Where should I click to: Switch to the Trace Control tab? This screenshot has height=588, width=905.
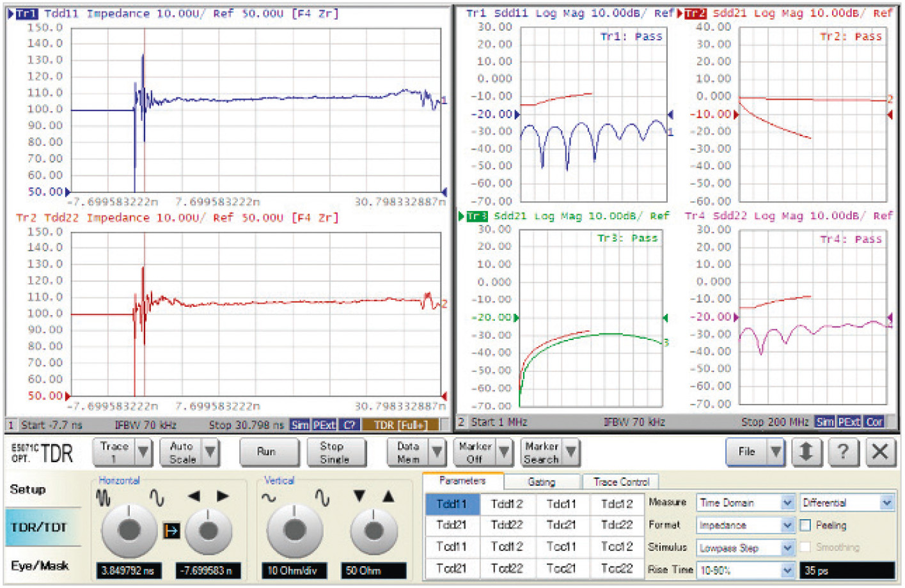[x=621, y=482]
